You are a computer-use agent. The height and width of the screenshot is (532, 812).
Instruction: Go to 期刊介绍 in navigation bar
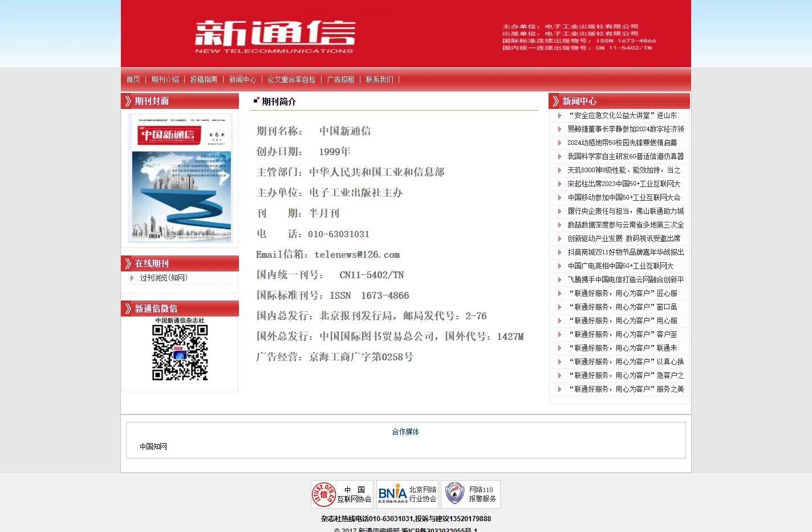point(165,80)
